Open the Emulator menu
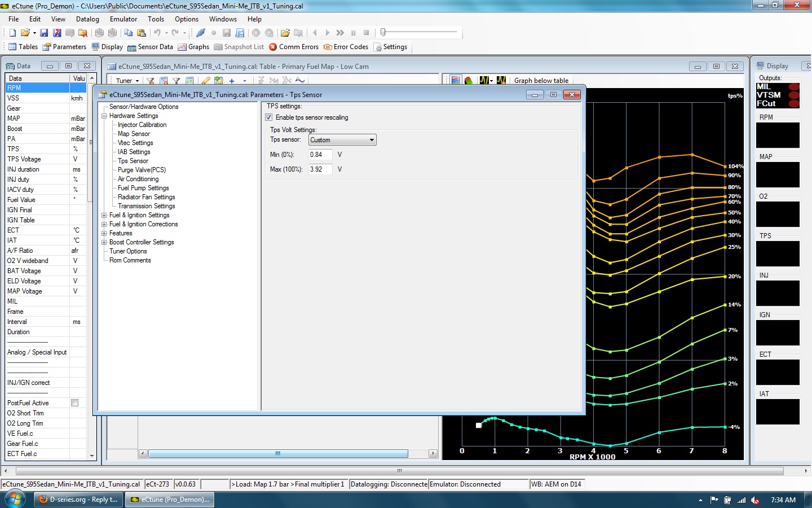The height and width of the screenshot is (508, 812). pyautogui.click(x=123, y=19)
